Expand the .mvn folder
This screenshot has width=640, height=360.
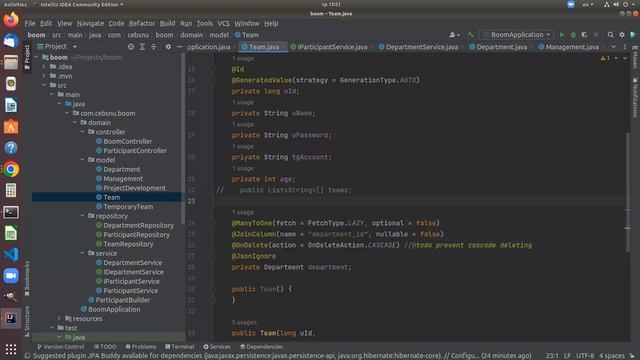44,76
